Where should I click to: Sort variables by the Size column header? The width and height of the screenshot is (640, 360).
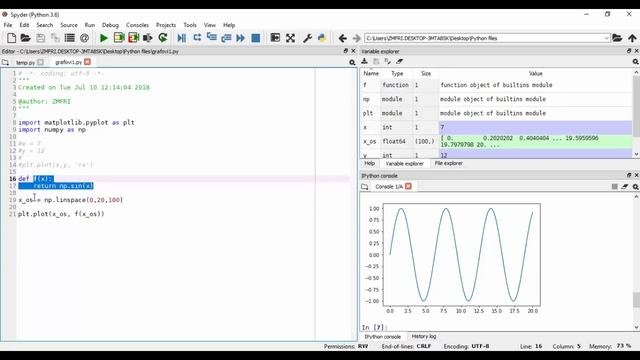pos(426,73)
